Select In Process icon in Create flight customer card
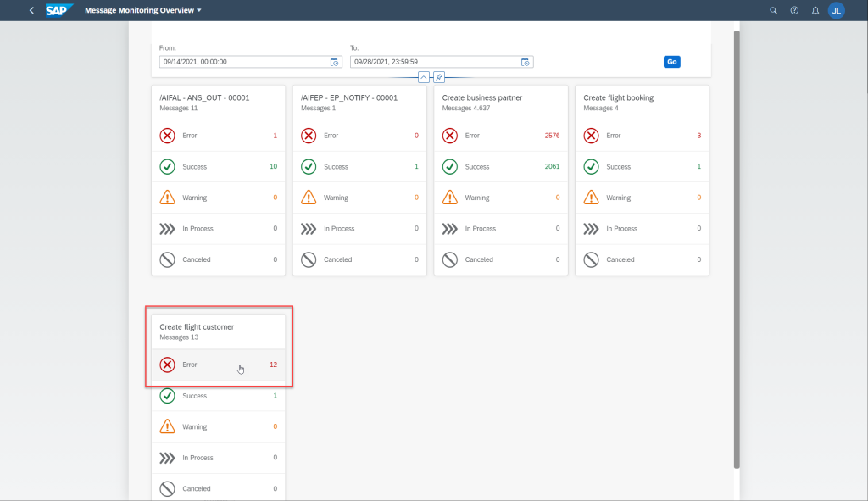This screenshot has height=501, width=868. [x=167, y=458]
